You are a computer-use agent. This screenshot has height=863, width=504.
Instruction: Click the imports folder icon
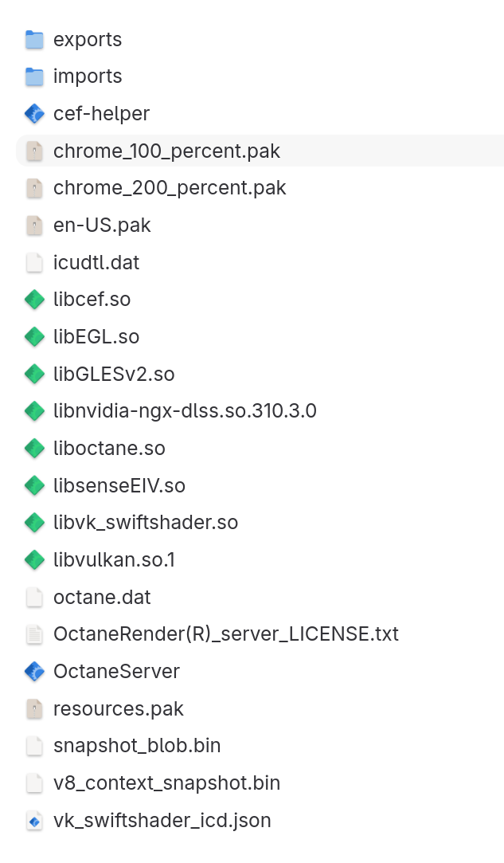[34, 76]
